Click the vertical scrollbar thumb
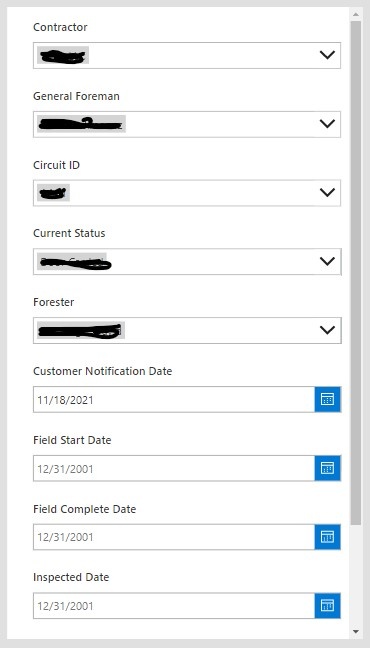 point(356,273)
